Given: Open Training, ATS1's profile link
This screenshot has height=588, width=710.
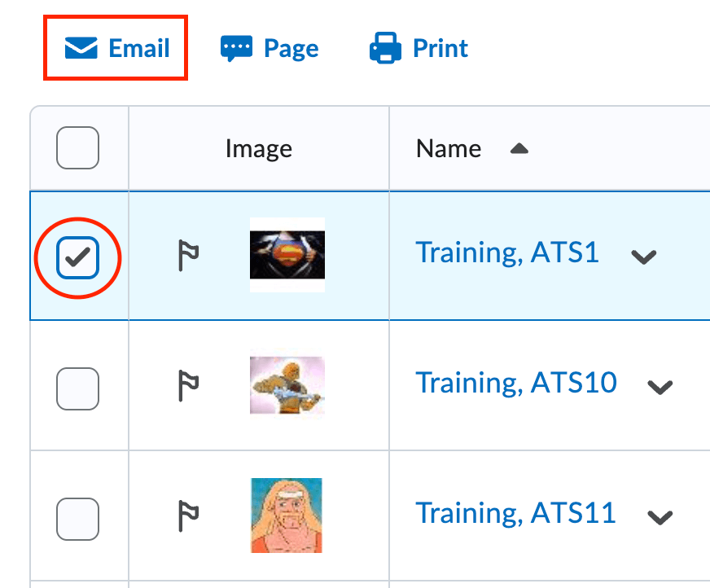Looking at the screenshot, I should [x=507, y=252].
